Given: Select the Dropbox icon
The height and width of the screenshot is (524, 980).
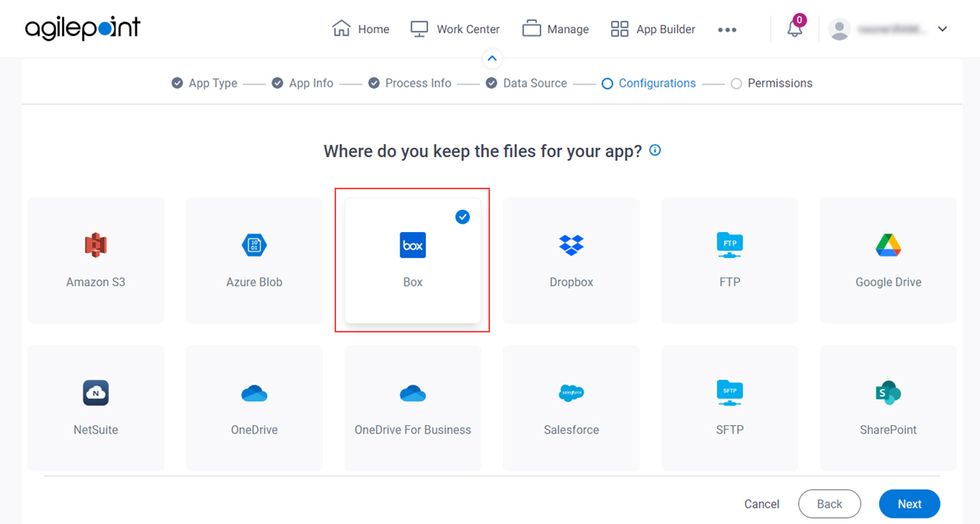Looking at the screenshot, I should click(x=571, y=245).
